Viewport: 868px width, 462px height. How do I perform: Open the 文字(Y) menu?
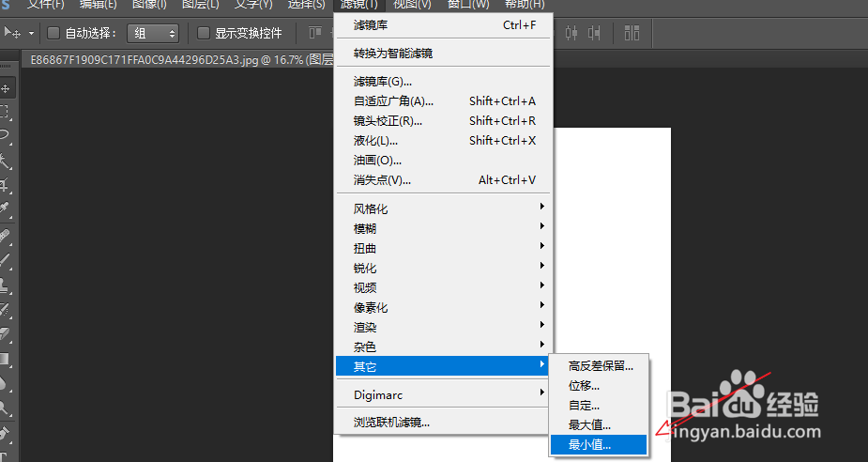253,5
